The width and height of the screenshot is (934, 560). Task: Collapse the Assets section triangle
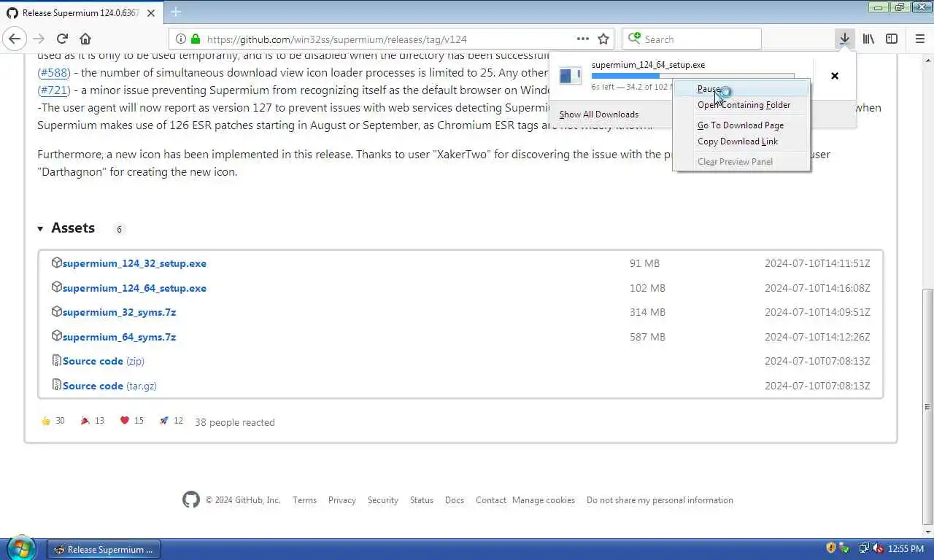[x=40, y=228]
